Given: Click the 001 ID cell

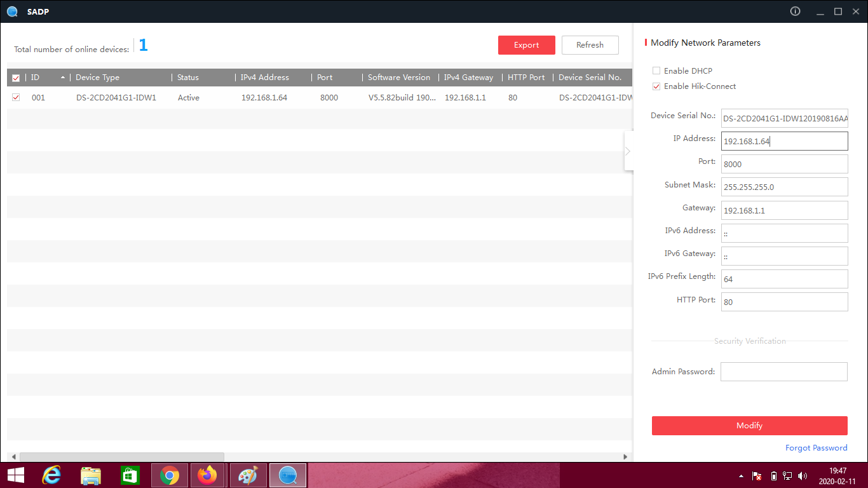Looking at the screenshot, I should coord(38,98).
